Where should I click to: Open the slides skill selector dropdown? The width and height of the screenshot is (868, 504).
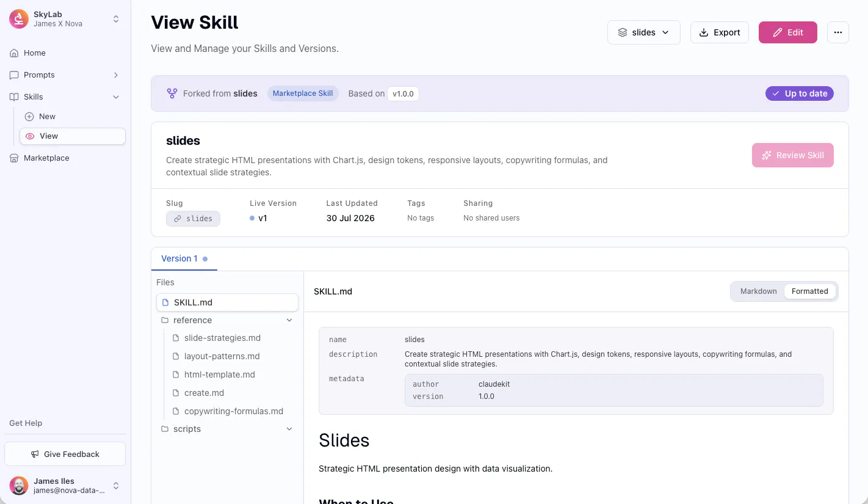(644, 32)
